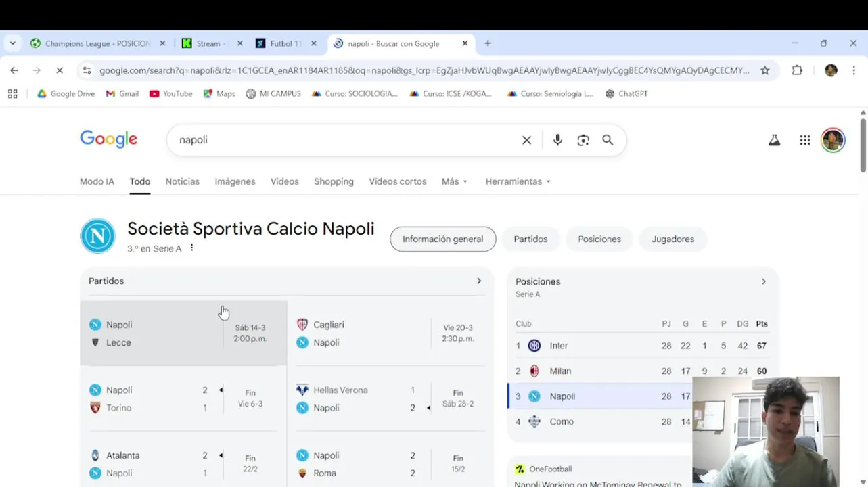Open the Curso: SOCIOLOGIA bookmark

355,94
